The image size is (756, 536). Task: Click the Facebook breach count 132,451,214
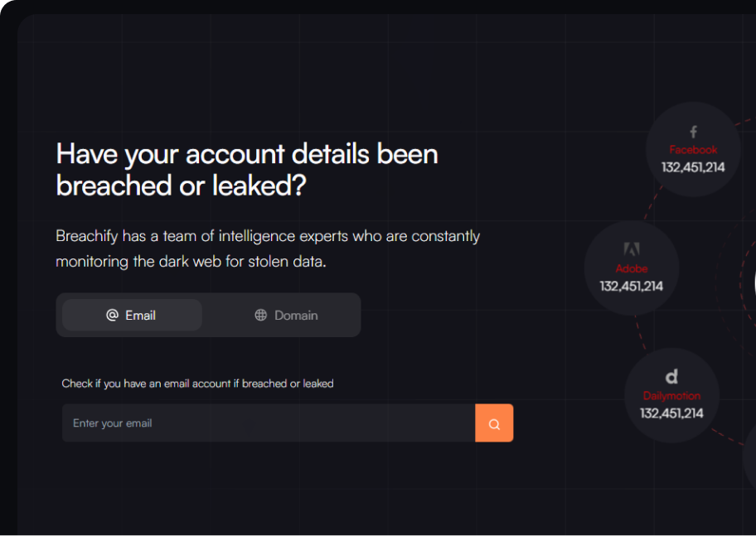pos(693,167)
